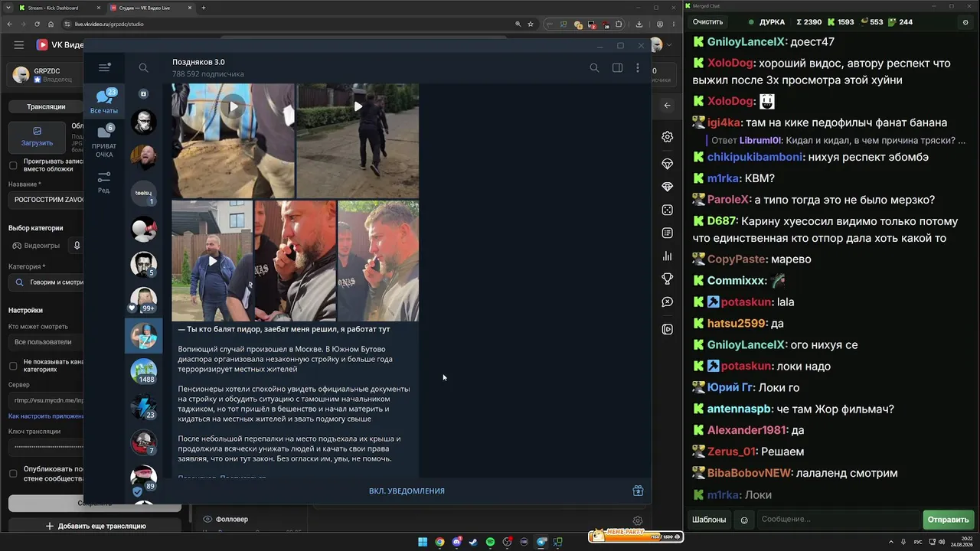This screenshot has height=551, width=980.
Task: Play the video of man in blue jacket
Action: point(212,260)
